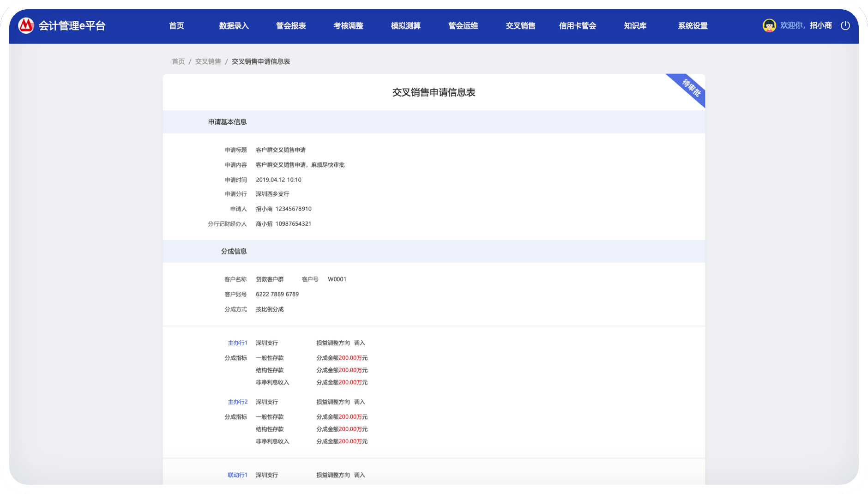Go back via 交叉销售 breadcrumb link
Image resolution: width=868 pixels, height=494 pixels.
pyautogui.click(x=208, y=61)
